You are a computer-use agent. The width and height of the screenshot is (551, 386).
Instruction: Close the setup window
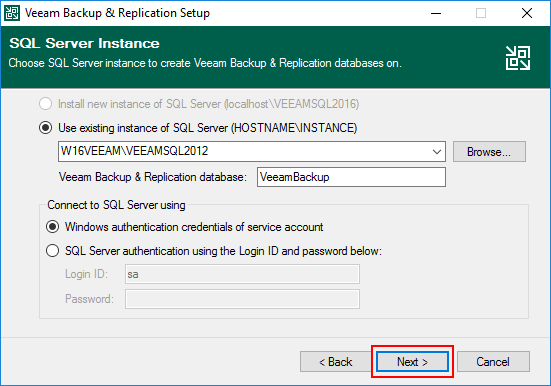[527, 13]
